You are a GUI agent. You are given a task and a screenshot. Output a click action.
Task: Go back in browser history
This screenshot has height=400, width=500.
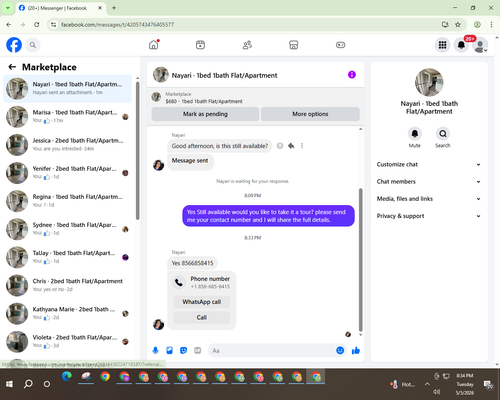[9, 24]
